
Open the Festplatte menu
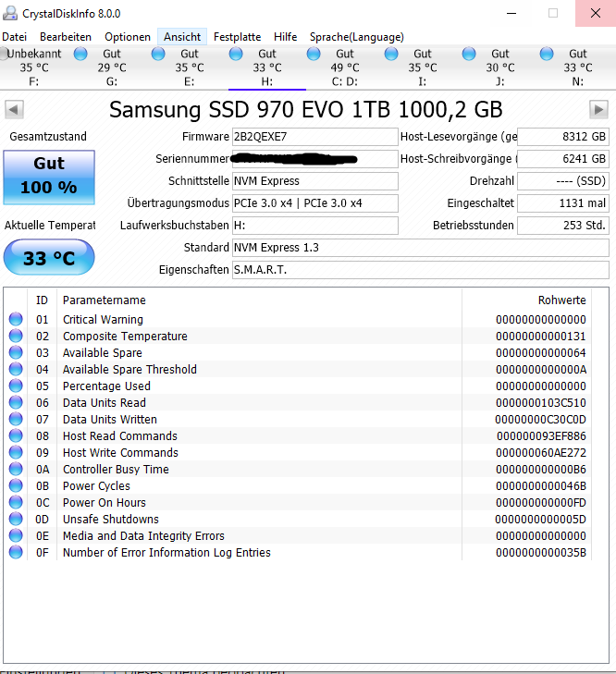[237, 37]
